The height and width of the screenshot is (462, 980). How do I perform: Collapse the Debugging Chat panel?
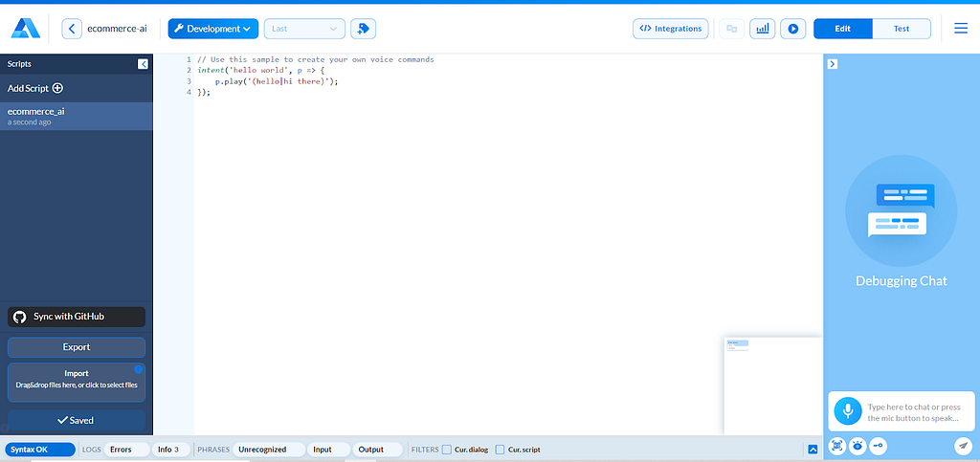(832, 64)
